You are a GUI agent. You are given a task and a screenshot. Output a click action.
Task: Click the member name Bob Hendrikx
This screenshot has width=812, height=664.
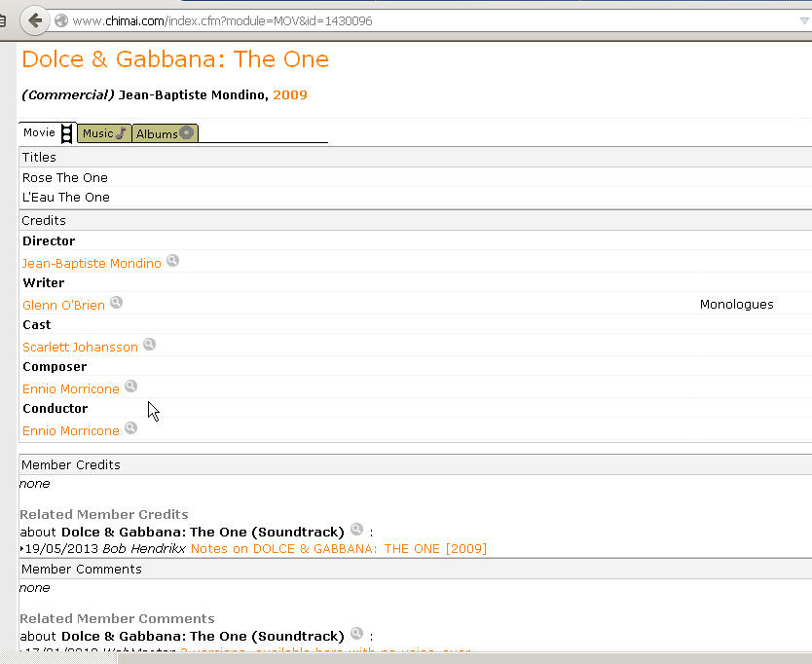pyautogui.click(x=144, y=548)
